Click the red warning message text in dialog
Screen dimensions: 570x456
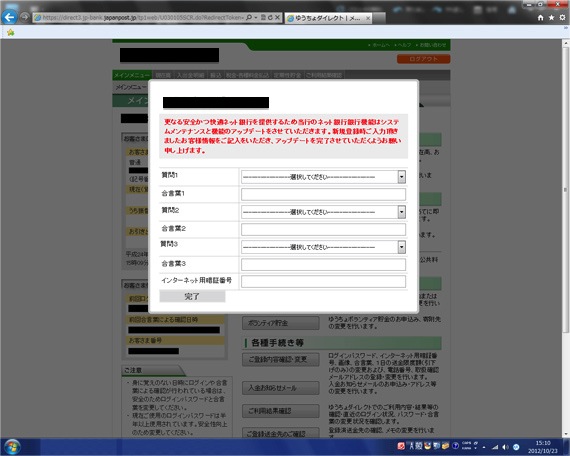283,136
